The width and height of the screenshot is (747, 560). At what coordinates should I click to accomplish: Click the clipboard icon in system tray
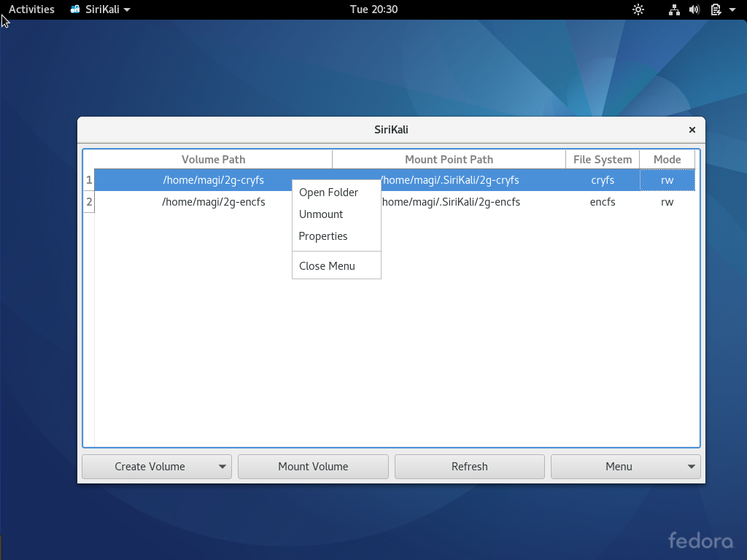[716, 9]
